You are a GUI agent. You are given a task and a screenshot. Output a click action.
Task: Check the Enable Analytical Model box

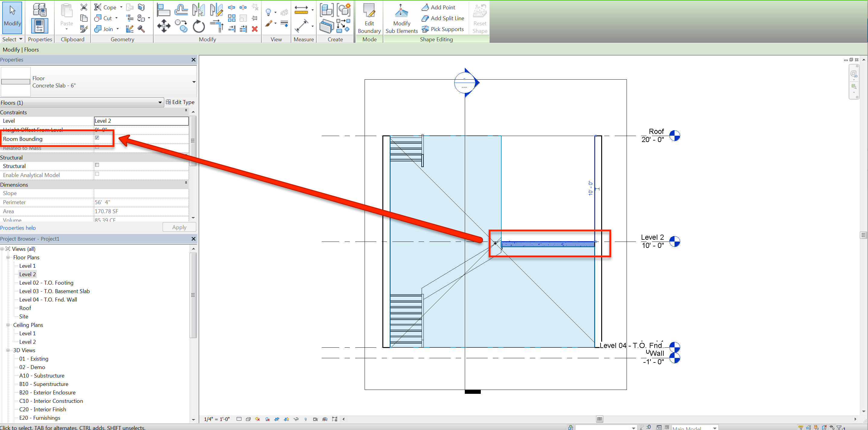97,174
